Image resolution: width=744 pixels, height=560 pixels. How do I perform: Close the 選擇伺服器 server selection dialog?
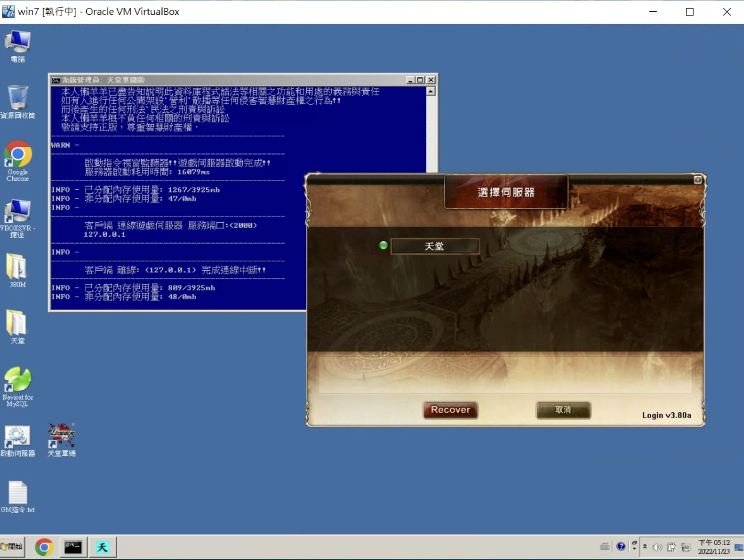(x=698, y=180)
